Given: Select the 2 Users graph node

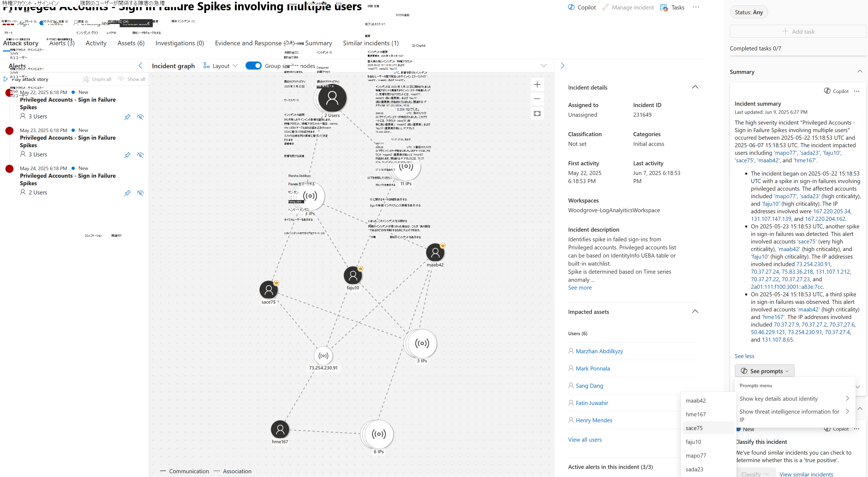Looking at the screenshot, I should tap(332, 98).
